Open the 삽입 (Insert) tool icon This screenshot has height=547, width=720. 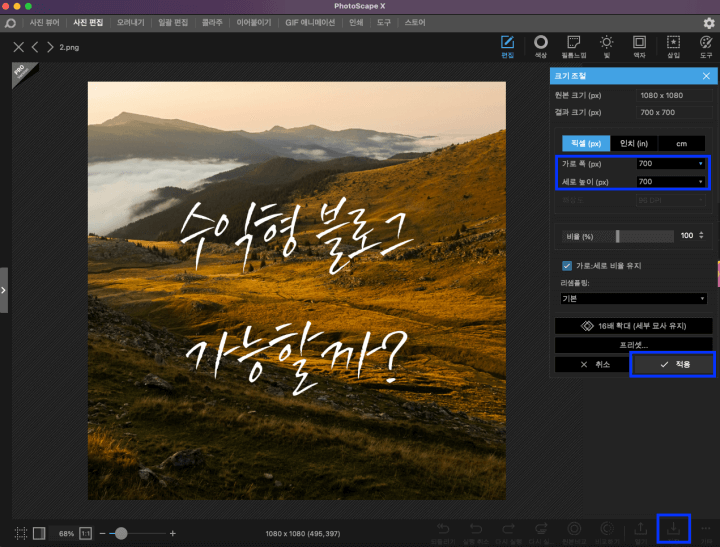click(x=673, y=46)
